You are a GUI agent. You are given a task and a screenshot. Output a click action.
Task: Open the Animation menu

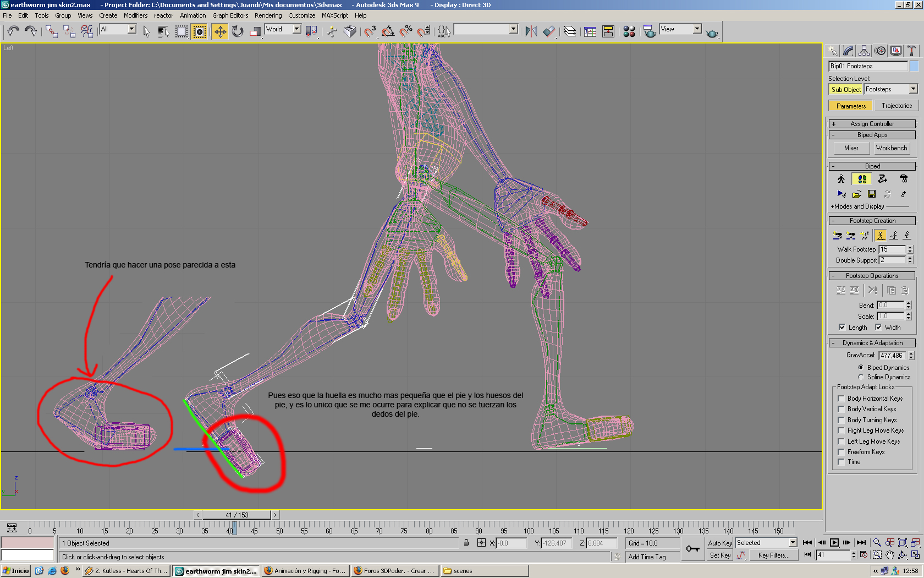click(193, 15)
